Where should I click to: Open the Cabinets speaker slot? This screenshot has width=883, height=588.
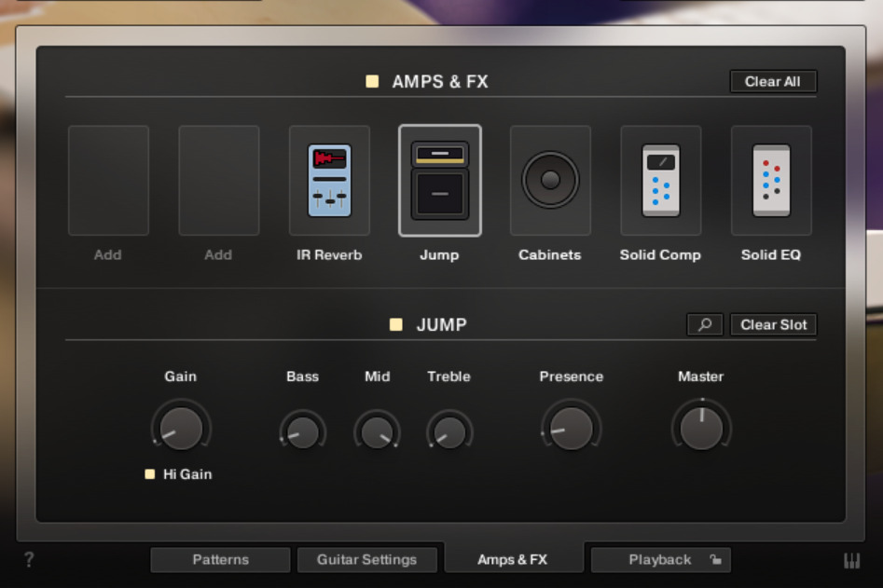point(550,180)
